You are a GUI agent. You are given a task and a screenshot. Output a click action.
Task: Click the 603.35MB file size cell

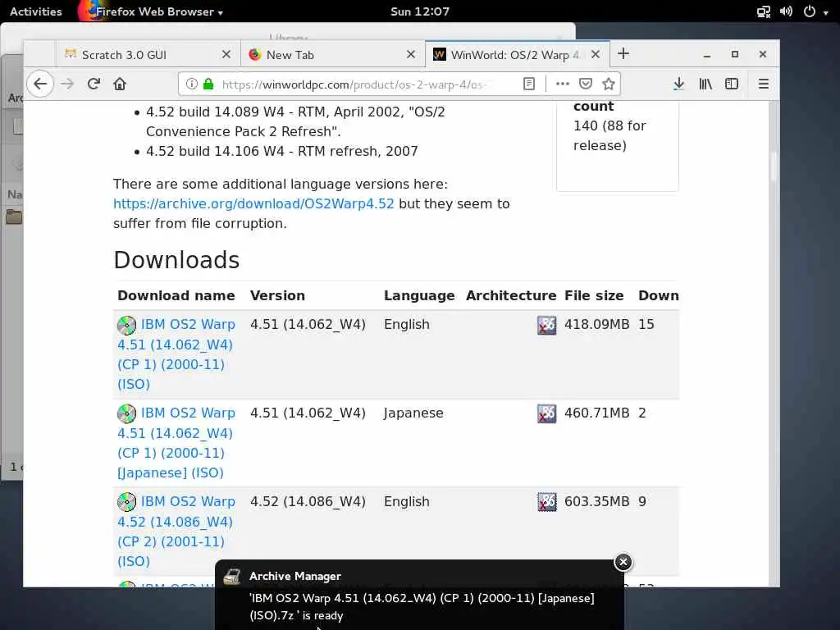[x=597, y=501]
